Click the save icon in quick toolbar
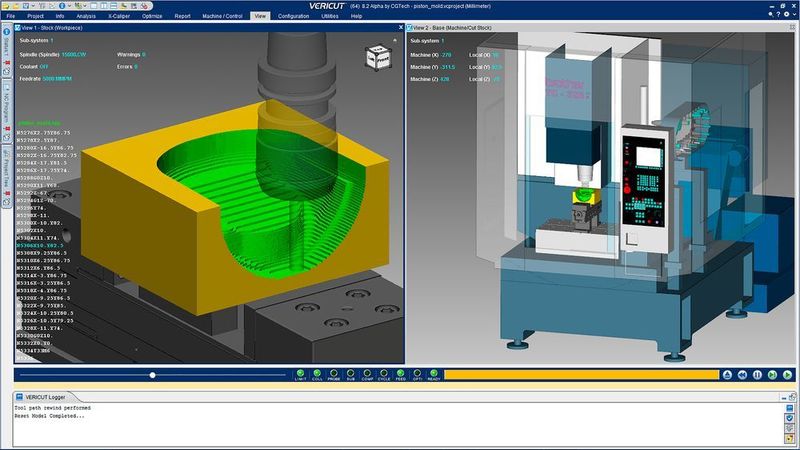 coord(26,6)
